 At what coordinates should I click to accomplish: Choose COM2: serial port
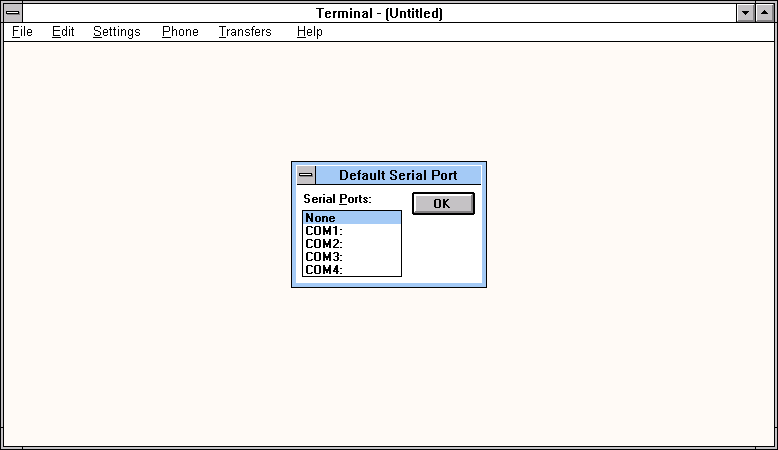click(352, 244)
